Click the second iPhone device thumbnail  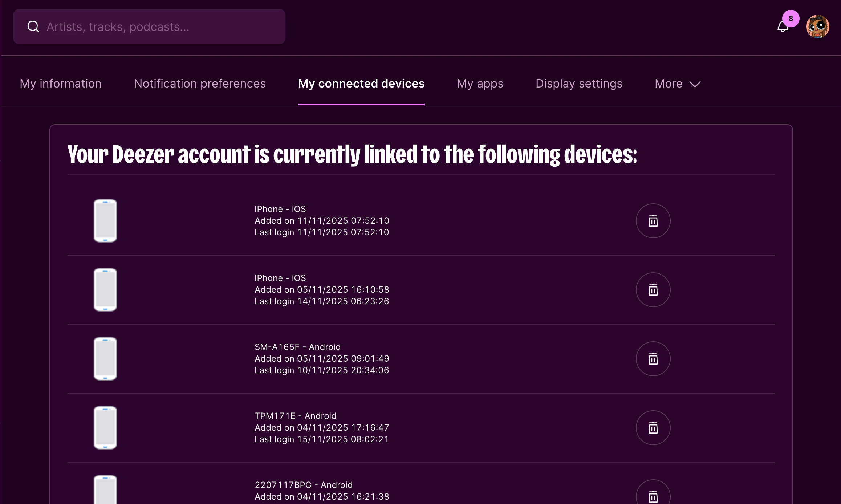[x=105, y=290]
